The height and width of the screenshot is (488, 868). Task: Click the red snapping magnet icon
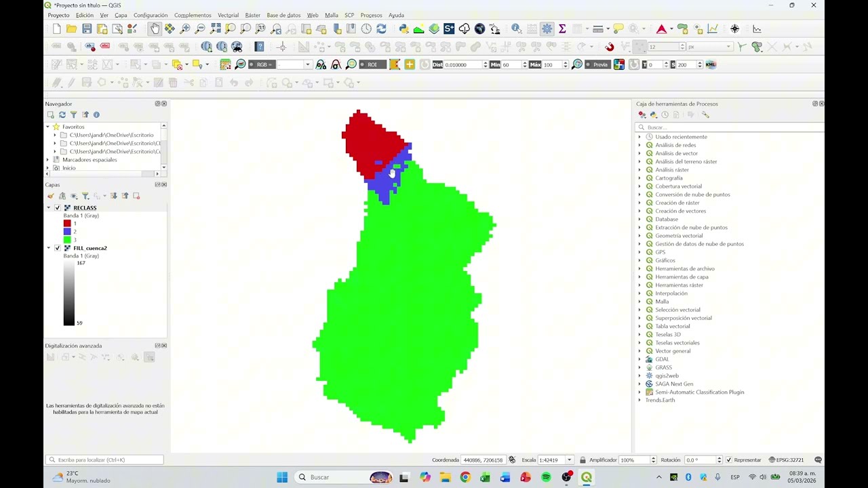pos(610,46)
